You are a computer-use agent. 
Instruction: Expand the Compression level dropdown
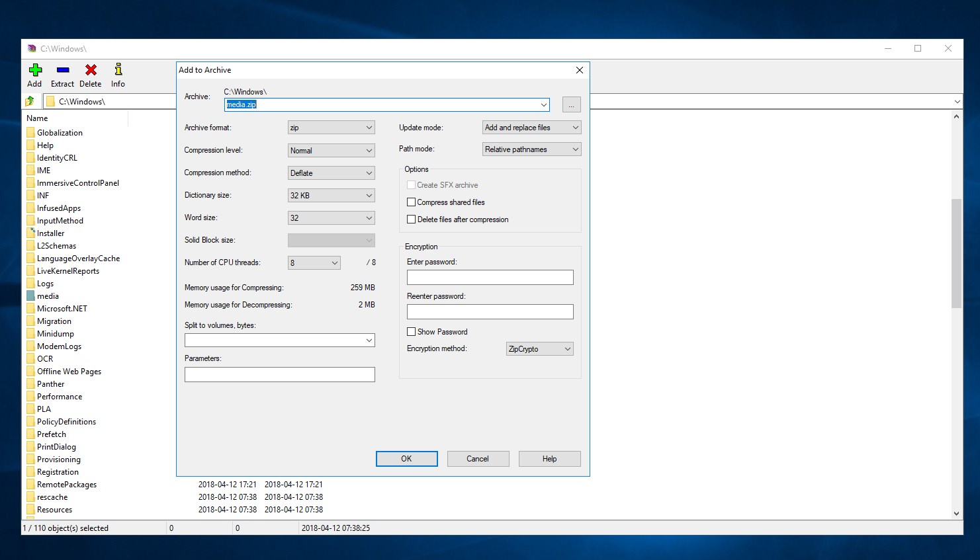[x=332, y=150]
